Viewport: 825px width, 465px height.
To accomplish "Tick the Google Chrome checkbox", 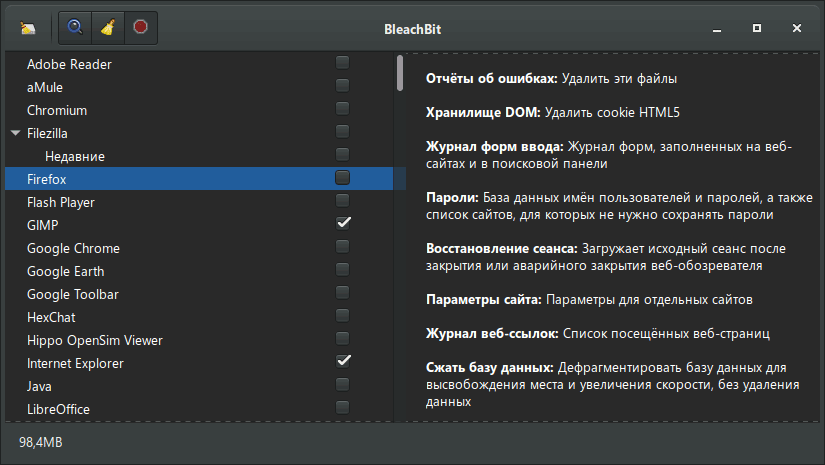I will pos(343,247).
